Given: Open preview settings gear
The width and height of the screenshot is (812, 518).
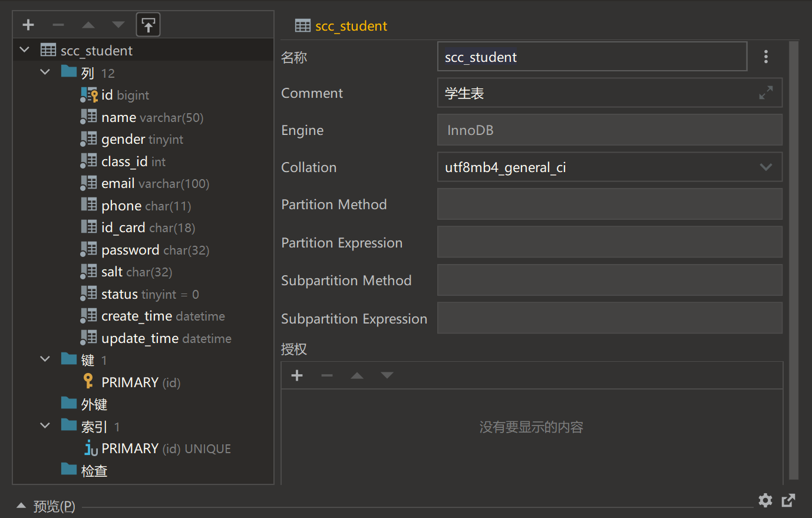Looking at the screenshot, I should (765, 500).
